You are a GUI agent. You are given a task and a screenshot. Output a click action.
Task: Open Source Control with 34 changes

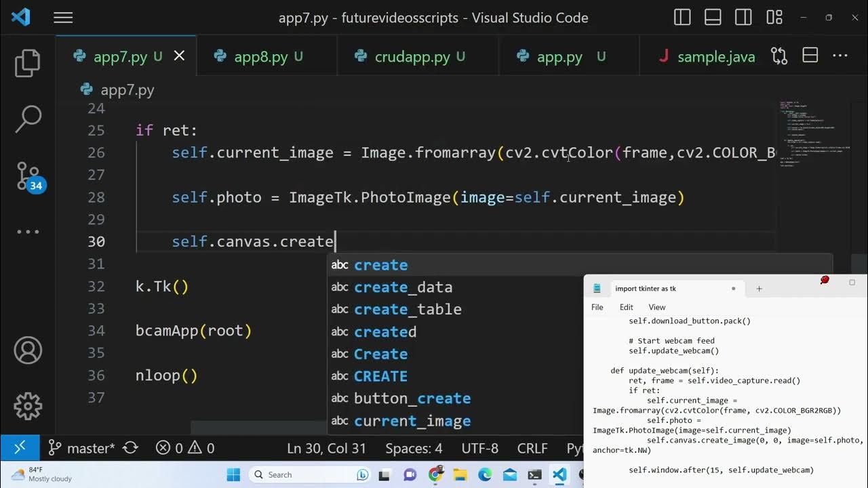pos(28,176)
